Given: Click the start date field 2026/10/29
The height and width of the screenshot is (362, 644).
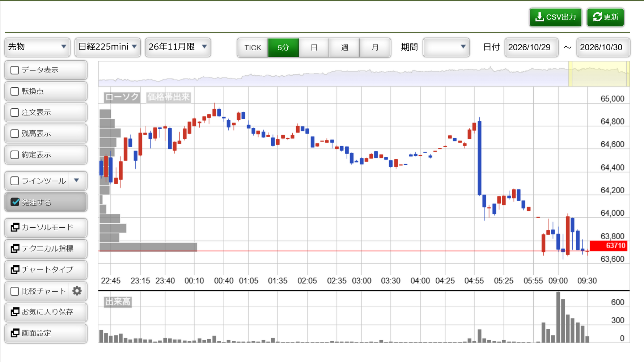Looking at the screenshot, I should click(x=531, y=47).
